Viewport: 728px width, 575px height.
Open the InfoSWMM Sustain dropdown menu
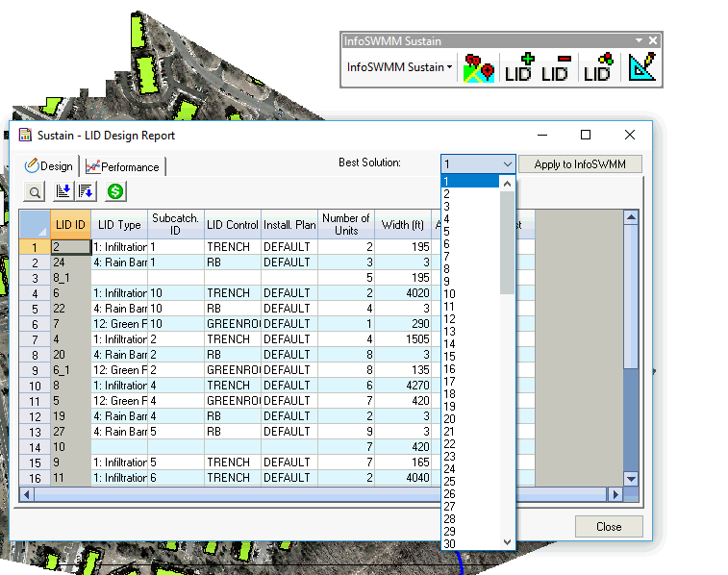(399, 67)
